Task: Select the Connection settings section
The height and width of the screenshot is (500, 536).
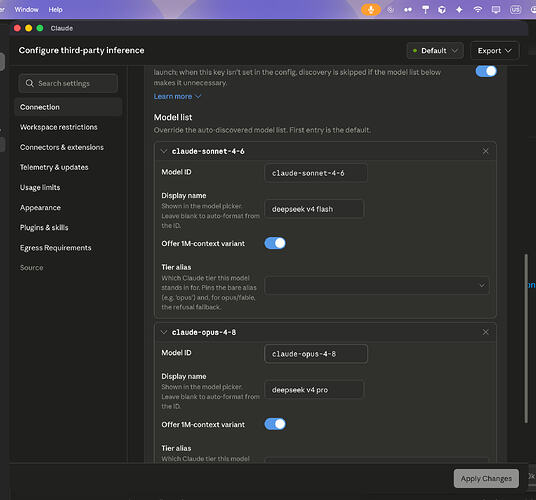Action: click(x=68, y=107)
